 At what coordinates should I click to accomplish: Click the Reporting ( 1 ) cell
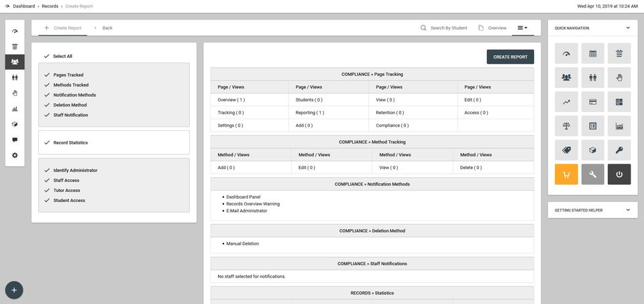pos(328,113)
